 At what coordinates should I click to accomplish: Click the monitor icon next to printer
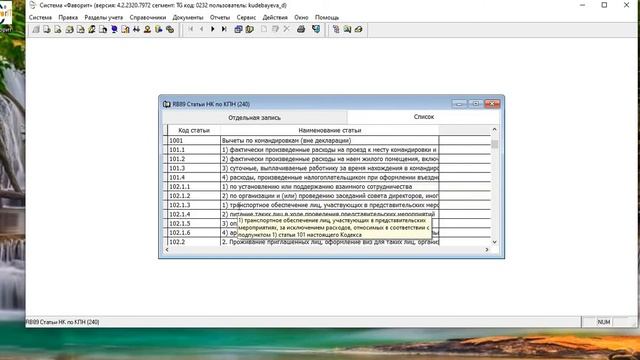tap(316, 29)
